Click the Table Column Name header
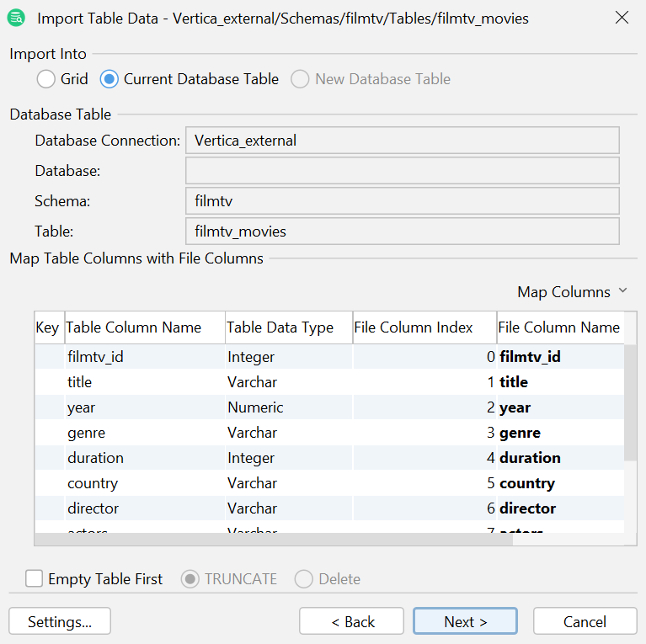The height and width of the screenshot is (644, 646). [x=145, y=327]
